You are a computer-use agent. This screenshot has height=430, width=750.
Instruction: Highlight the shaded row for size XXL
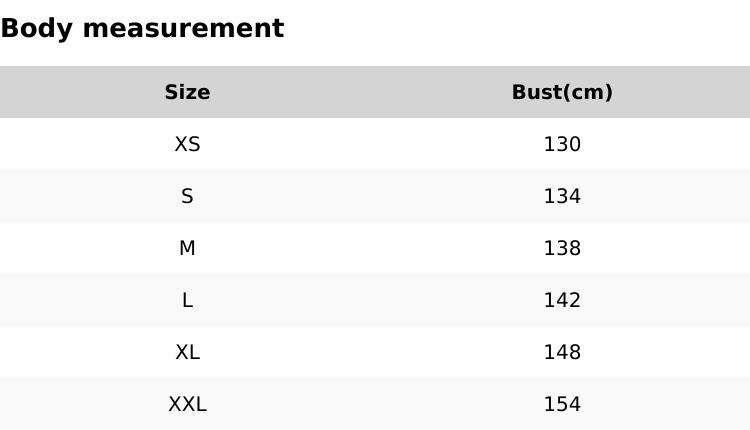(x=375, y=404)
